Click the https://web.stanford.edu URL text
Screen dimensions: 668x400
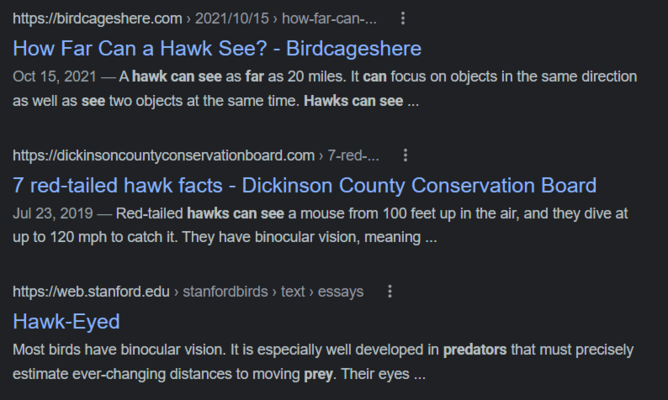tap(91, 292)
